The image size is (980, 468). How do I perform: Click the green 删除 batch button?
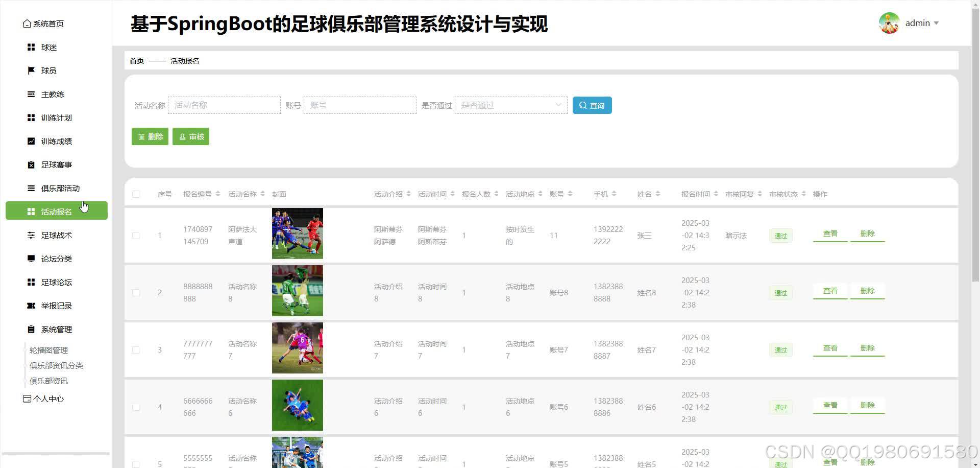click(150, 136)
